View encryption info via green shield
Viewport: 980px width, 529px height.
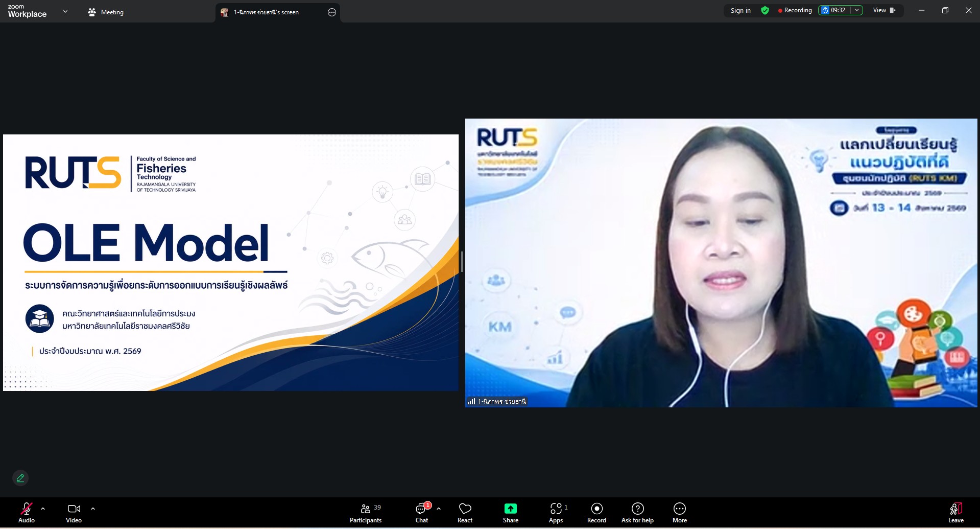(765, 10)
